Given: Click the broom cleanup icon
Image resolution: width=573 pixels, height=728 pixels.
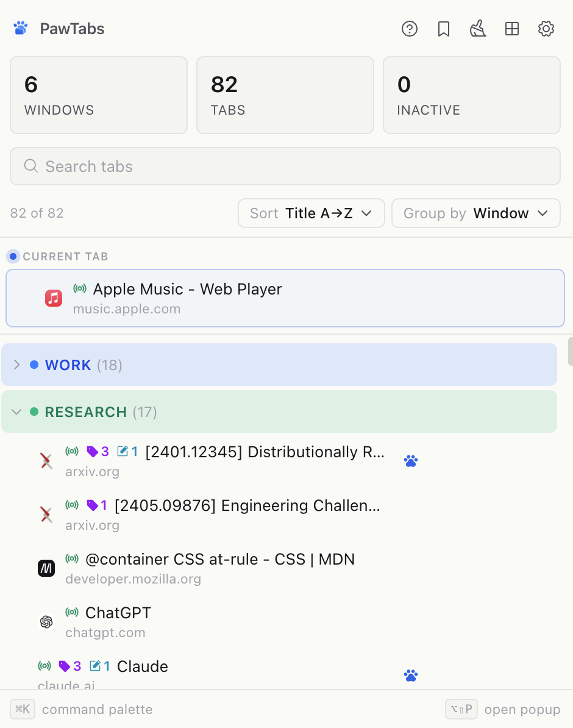Looking at the screenshot, I should pos(478,29).
